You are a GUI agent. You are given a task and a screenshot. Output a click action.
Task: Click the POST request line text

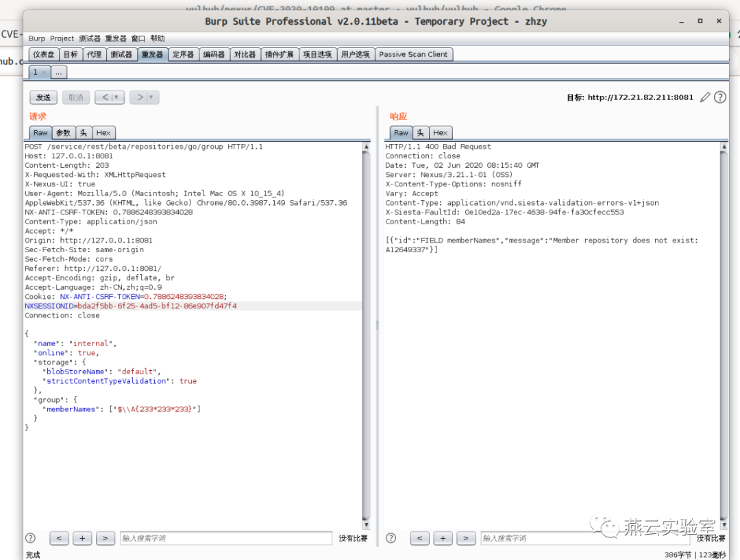coord(144,147)
